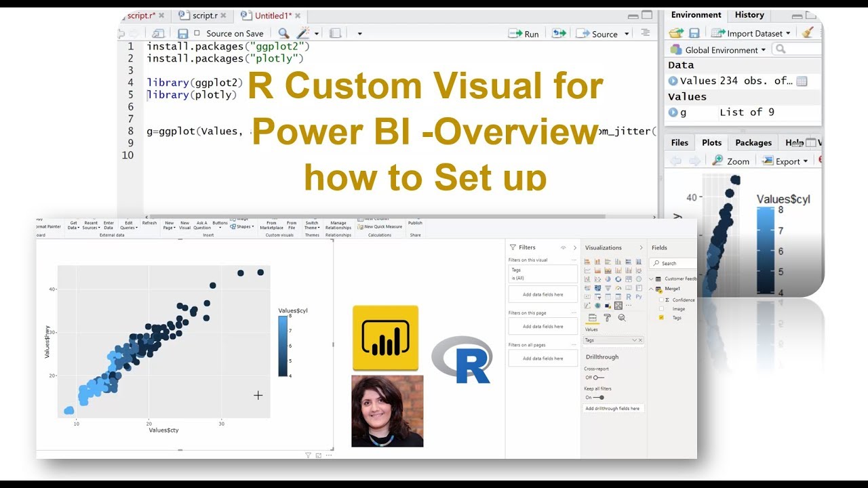Click New Visual in the ribbon
Viewport: 868px width, 488px height.
pos(184,225)
